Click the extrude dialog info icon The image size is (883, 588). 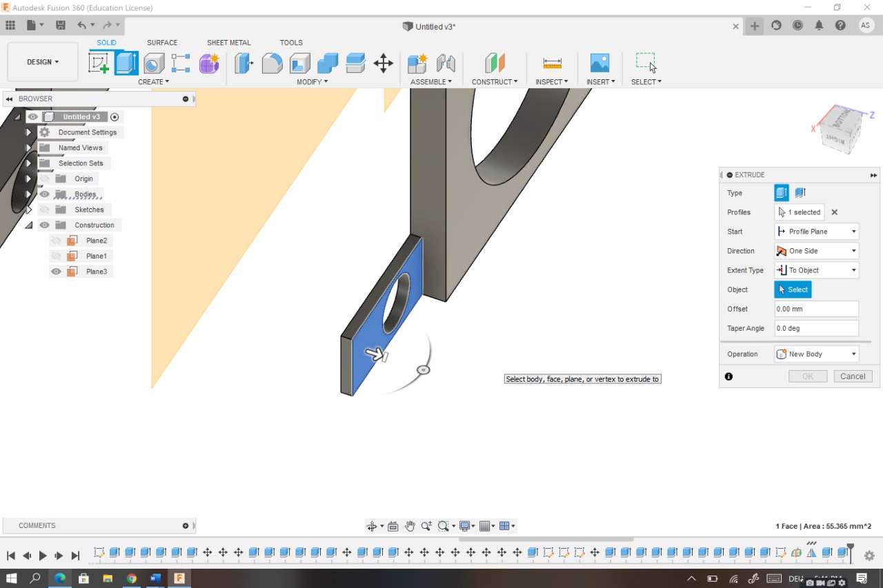click(x=728, y=376)
